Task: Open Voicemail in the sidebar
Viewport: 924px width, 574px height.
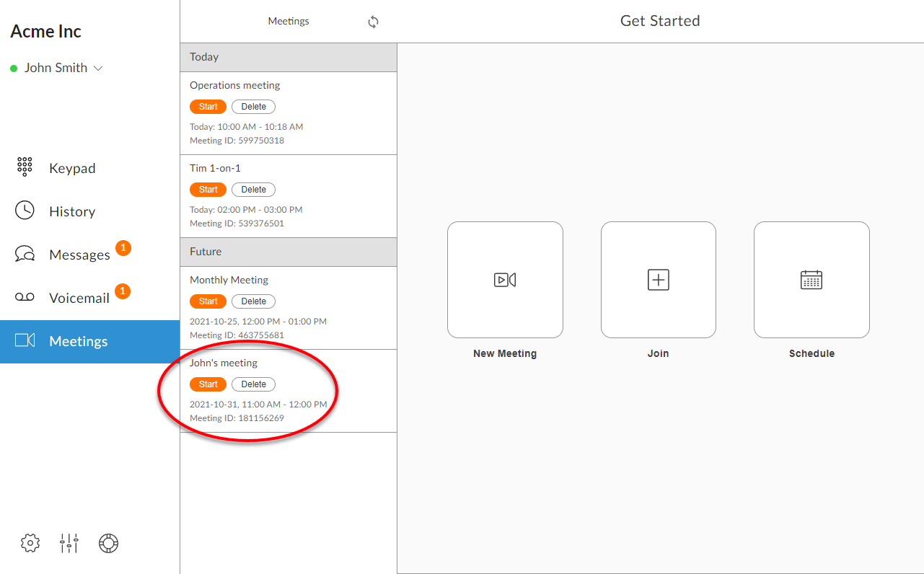Action: coord(79,298)
